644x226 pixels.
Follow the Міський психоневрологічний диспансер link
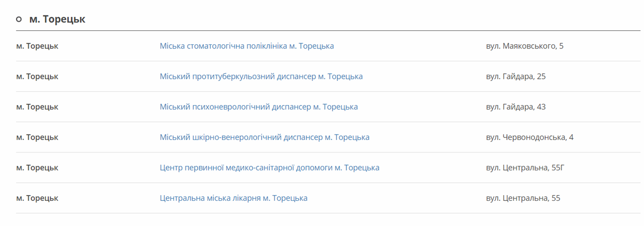pyautogui.click(x=259, y=107)
